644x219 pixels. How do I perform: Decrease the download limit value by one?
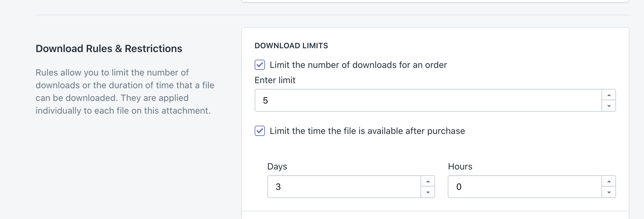point(609,106)
